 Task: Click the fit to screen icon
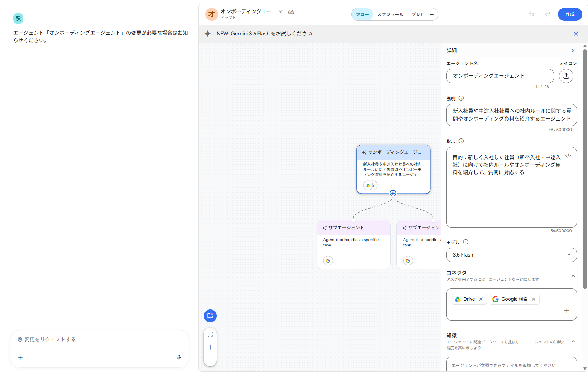210,334
